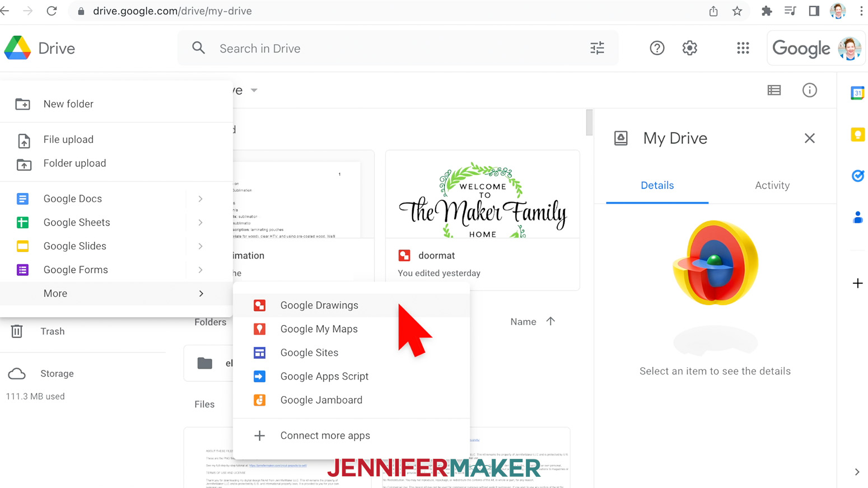Open Contacts side panel icon
The width and height of the screenshot is (868, 488).
coord(857,217)
